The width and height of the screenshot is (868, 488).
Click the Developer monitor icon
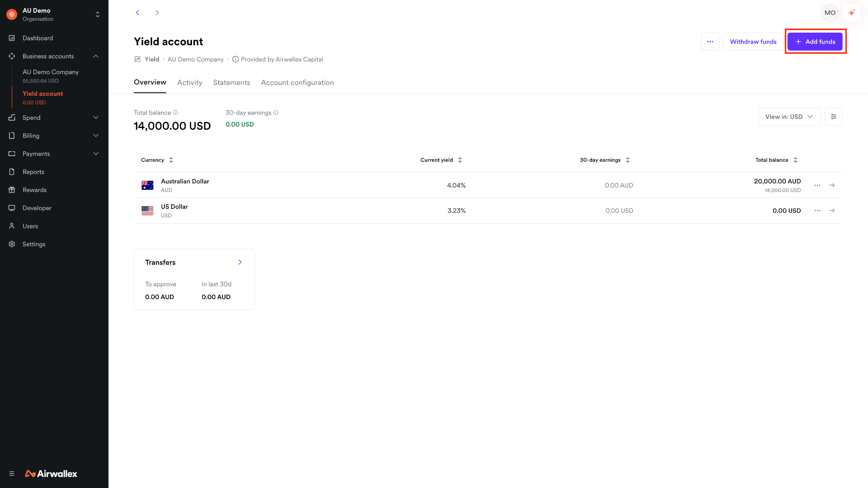click(12, 208)
